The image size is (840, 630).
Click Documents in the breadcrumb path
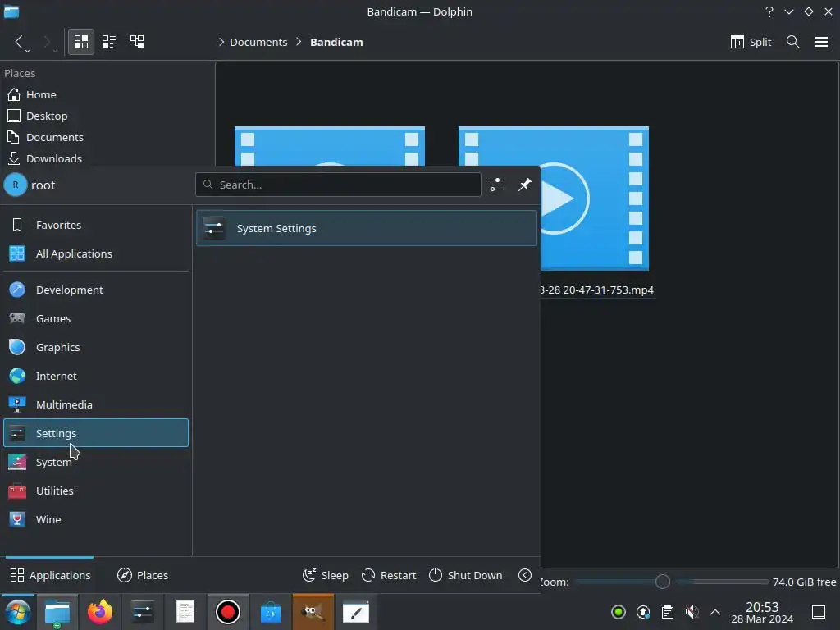[x=258, y=42]
